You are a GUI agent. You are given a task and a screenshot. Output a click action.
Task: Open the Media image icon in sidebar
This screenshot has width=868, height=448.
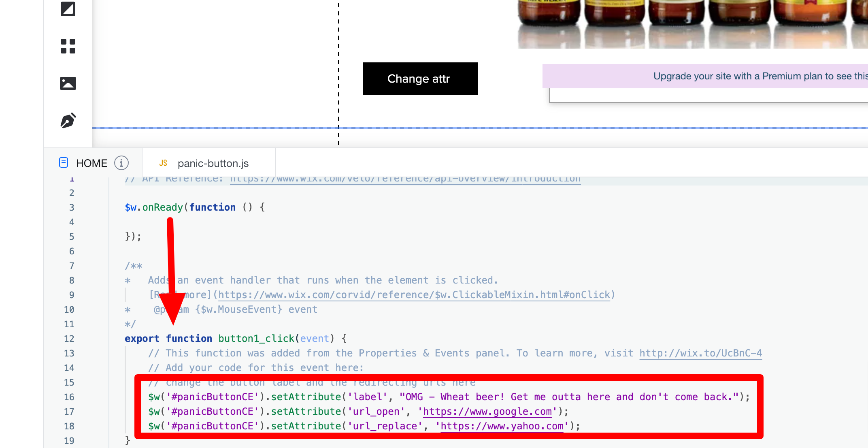(x=68, y=83)
